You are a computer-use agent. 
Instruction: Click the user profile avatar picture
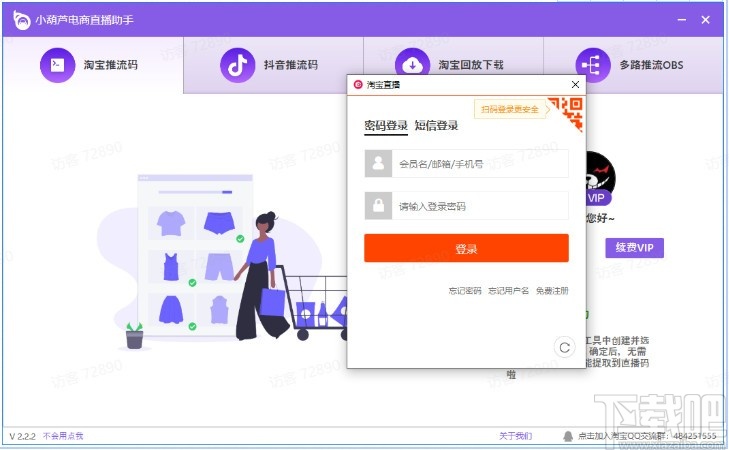[x=600, y=173]
